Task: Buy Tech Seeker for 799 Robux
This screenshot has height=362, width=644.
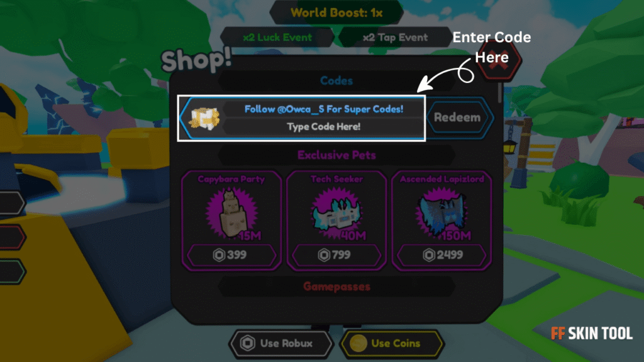Action: pos(336,255)
